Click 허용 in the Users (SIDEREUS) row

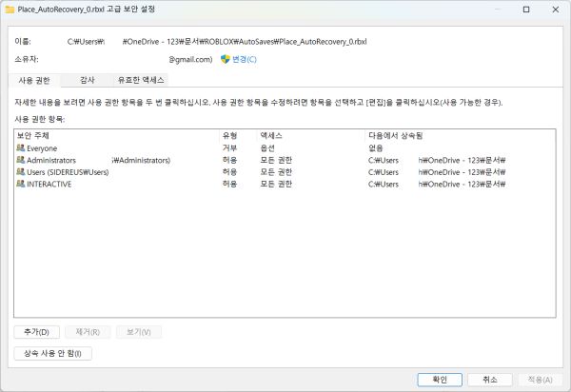(229, 172)
